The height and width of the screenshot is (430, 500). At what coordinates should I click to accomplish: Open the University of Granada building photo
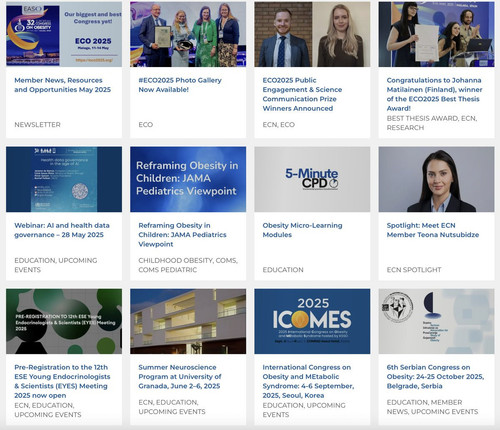click(x=188, y=321)
